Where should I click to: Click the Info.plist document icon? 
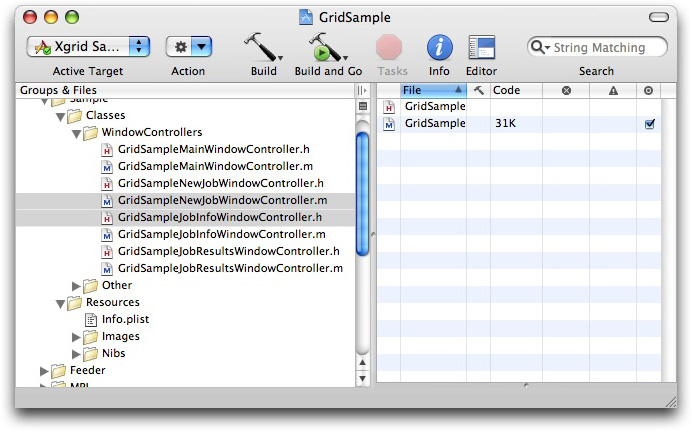pyautogui.click(x=91, y=320)
